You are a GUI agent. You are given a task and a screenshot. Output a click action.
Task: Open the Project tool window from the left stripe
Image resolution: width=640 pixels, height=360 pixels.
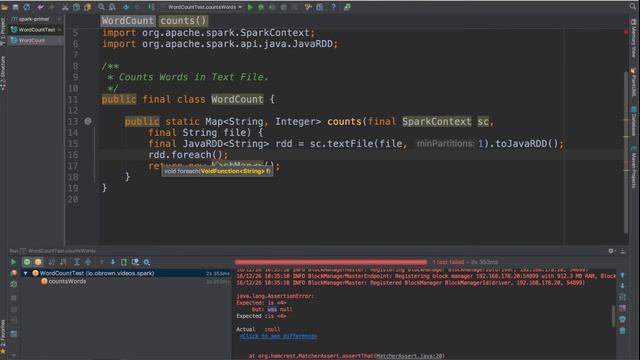tap(3, 32)
